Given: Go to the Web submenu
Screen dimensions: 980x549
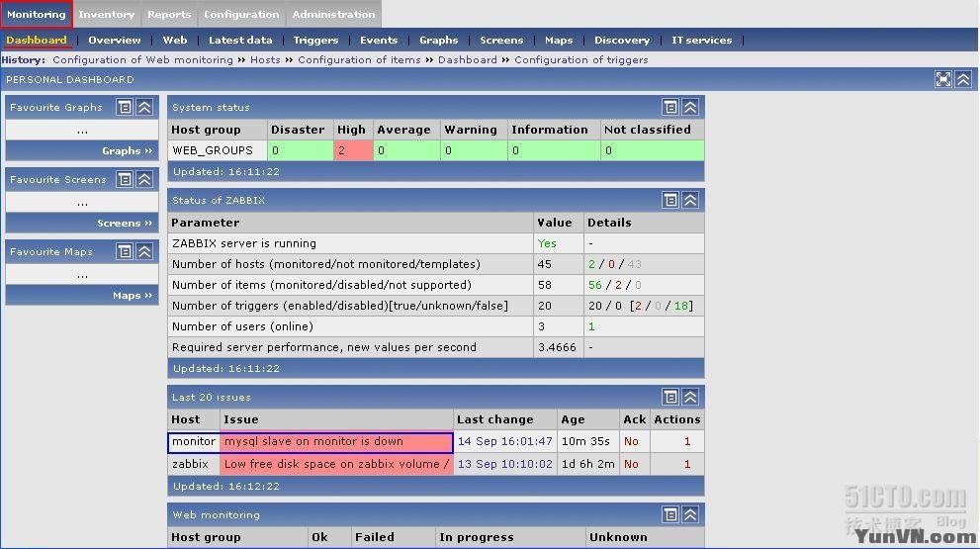Looking at the screenshot, I should pyautogui.click(x=175, y=40).
